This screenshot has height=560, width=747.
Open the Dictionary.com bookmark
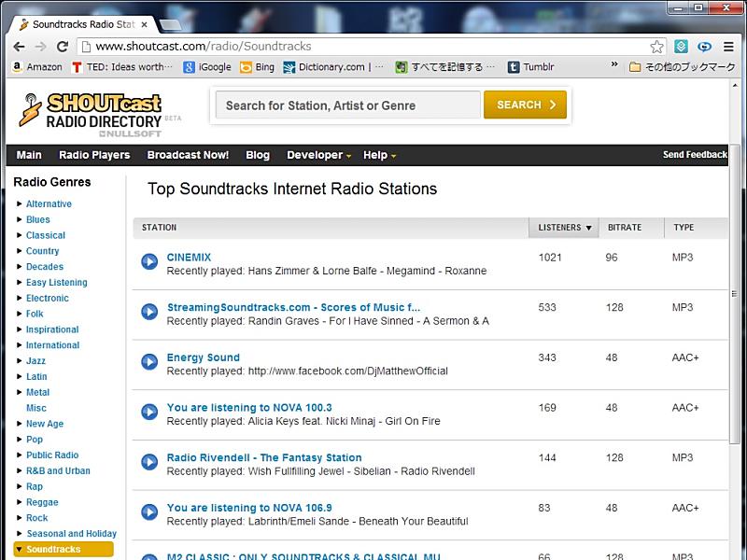333,67
